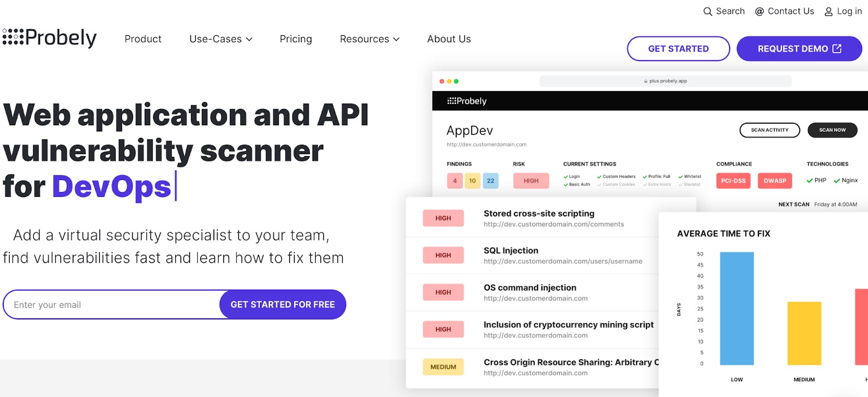The width and height of the screenshot is (868, 397).
Task: Click the plus.probely.app address bar
Action: (666, 81)
